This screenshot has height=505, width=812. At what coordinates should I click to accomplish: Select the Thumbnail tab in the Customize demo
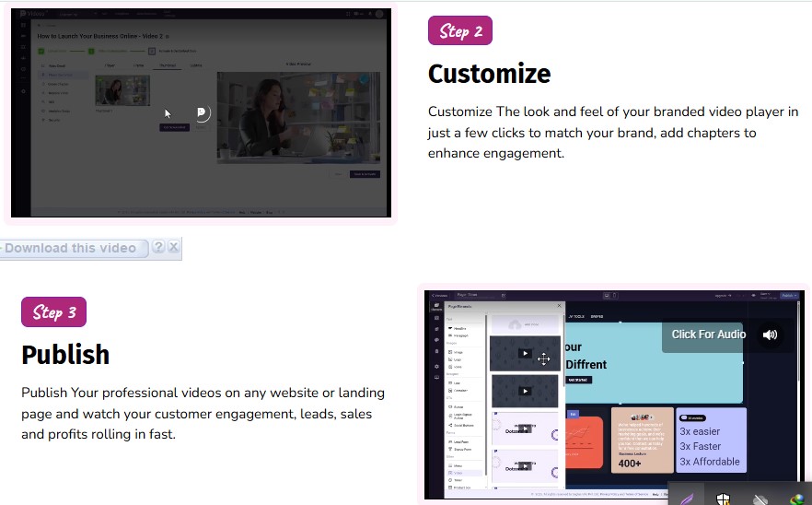coord(168,65)
